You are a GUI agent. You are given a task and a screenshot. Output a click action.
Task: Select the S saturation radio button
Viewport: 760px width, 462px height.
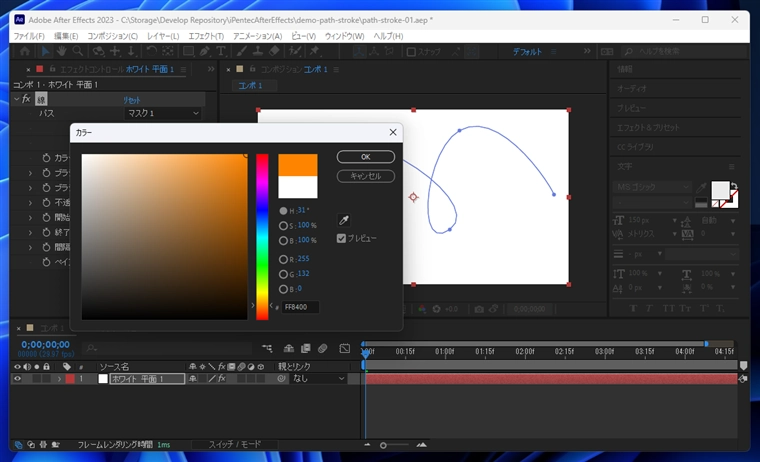click(284, 225)
